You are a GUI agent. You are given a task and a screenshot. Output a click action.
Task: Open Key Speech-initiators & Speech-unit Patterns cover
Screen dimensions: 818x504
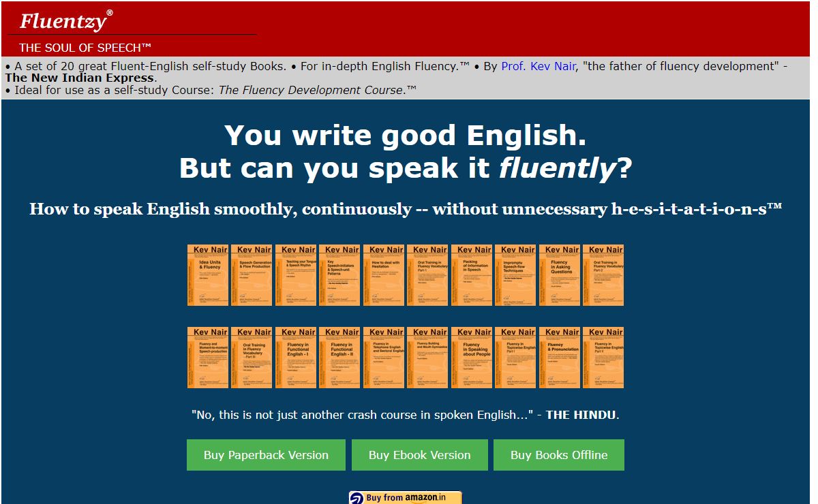(x=339, y=275)
